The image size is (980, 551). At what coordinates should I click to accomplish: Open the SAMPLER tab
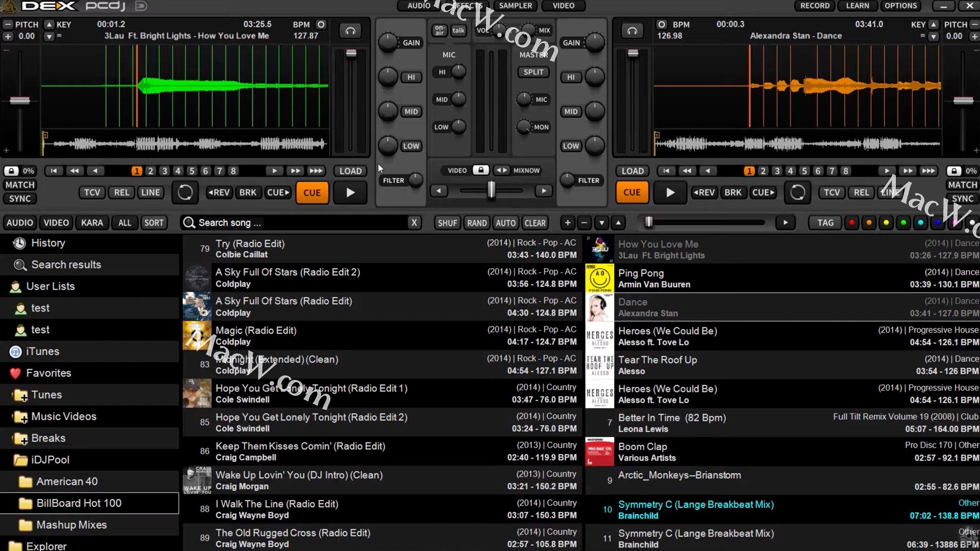click(515, 6)
